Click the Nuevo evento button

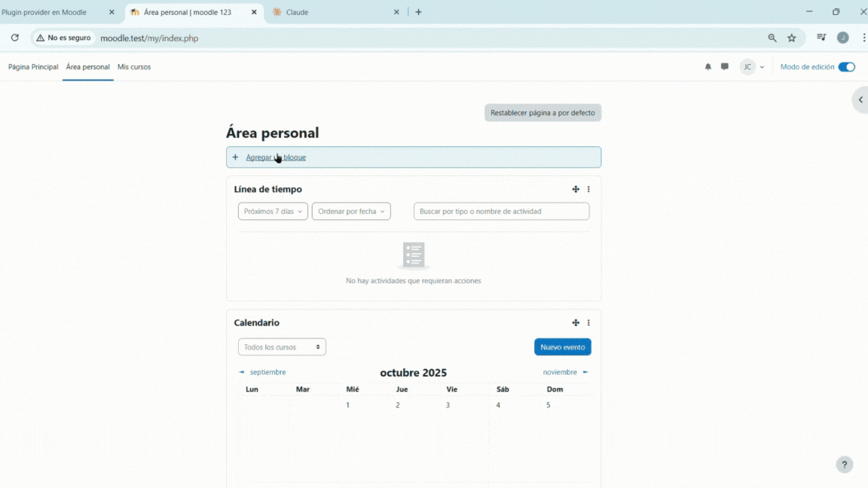(x=562, y=346)
